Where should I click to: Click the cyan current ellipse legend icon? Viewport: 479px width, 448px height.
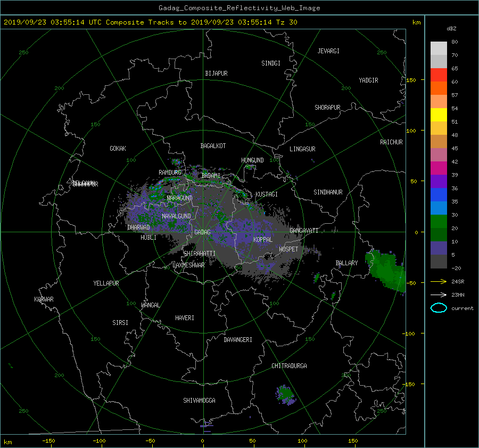[x=439, y=308]
